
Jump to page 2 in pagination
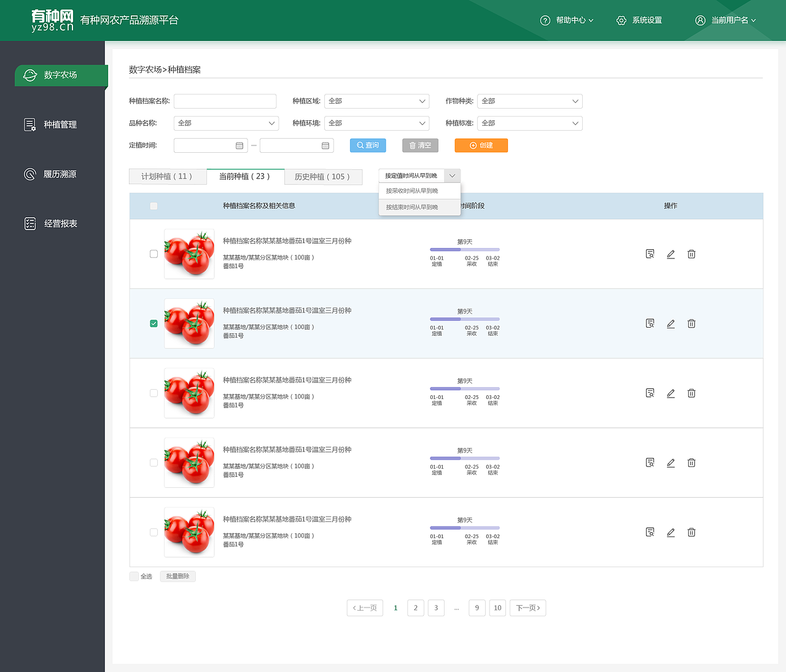pyautogui.click(x=416, y=608)
